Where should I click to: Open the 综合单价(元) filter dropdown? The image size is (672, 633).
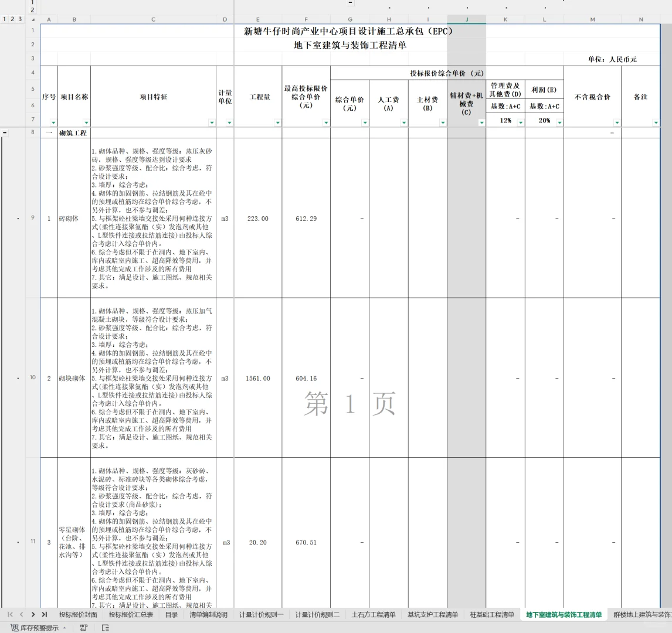coord(365,122)
